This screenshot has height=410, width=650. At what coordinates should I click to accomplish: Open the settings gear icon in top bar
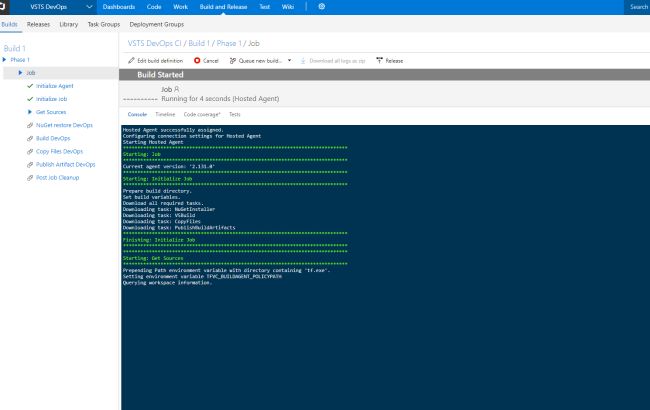coord(322,7)
